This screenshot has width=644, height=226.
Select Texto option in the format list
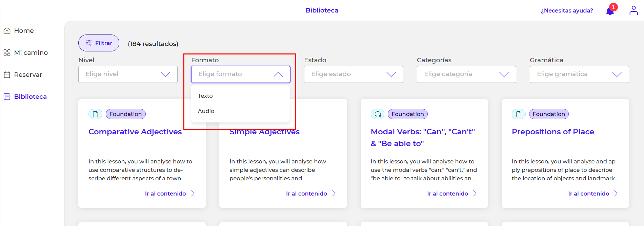pos(205,96)
